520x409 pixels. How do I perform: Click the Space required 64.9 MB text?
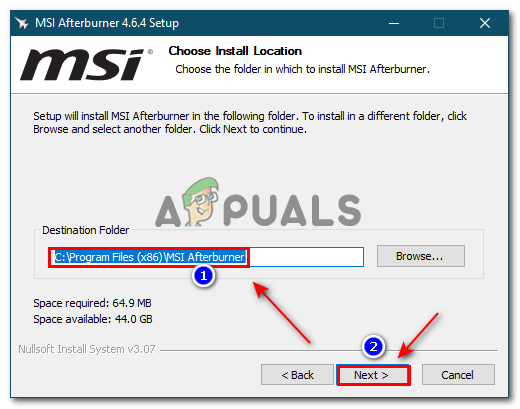point(92,303)
